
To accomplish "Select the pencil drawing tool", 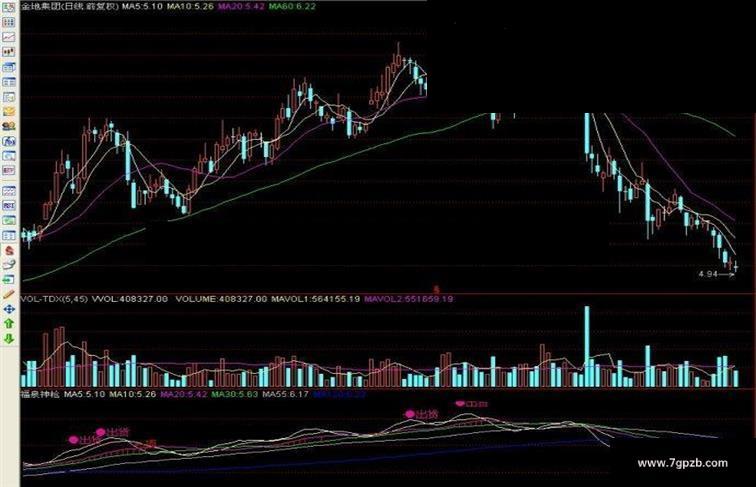I will (x=9, y=295).
